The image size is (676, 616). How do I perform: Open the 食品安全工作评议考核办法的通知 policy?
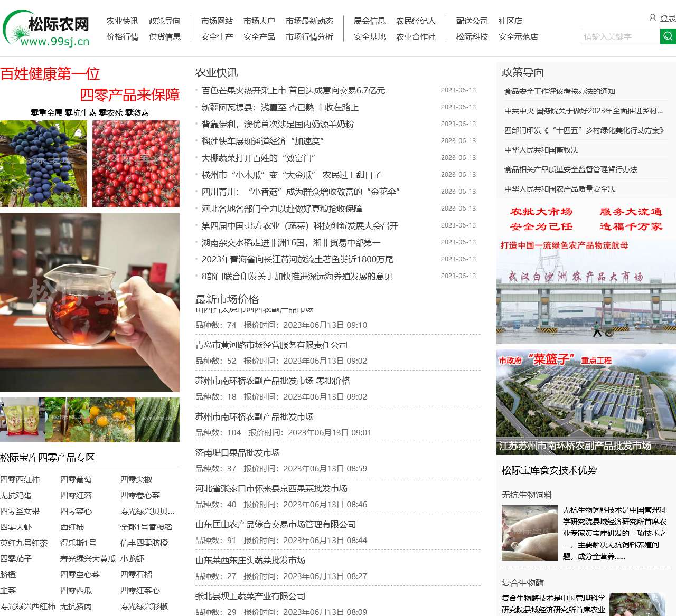pyautogui.click(x=560, y=91)
